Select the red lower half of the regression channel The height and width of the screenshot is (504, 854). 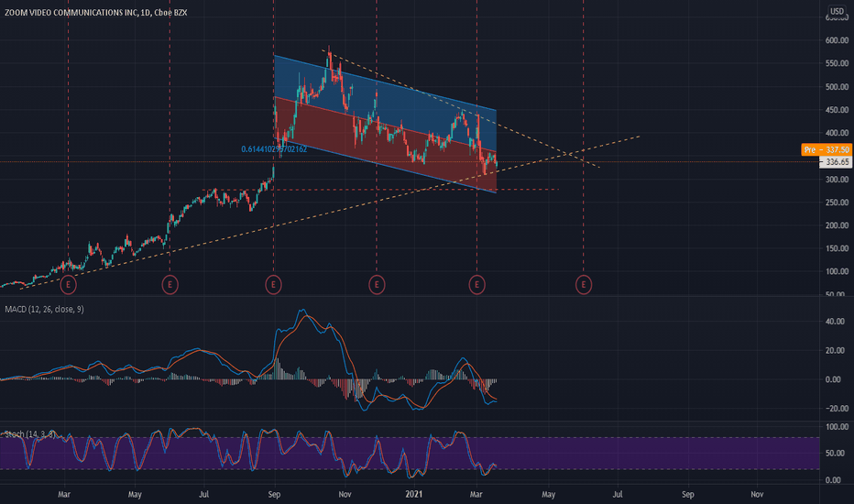point(387,145)
